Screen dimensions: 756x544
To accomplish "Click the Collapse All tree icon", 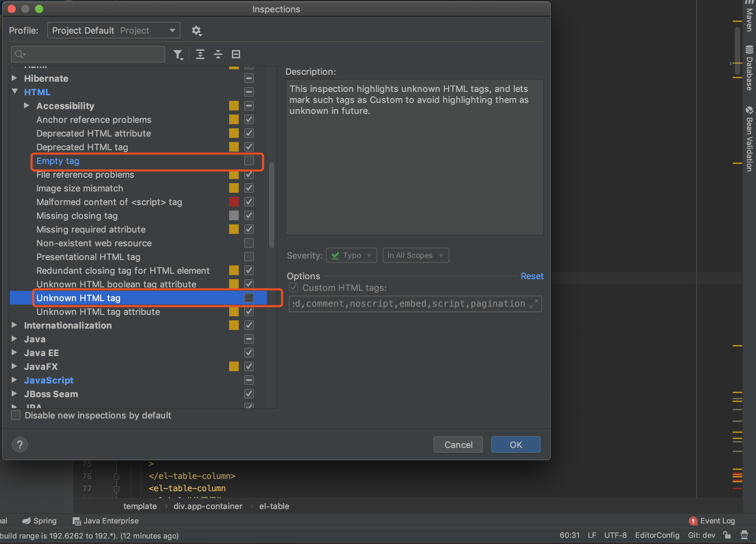I will pos(218,54).
